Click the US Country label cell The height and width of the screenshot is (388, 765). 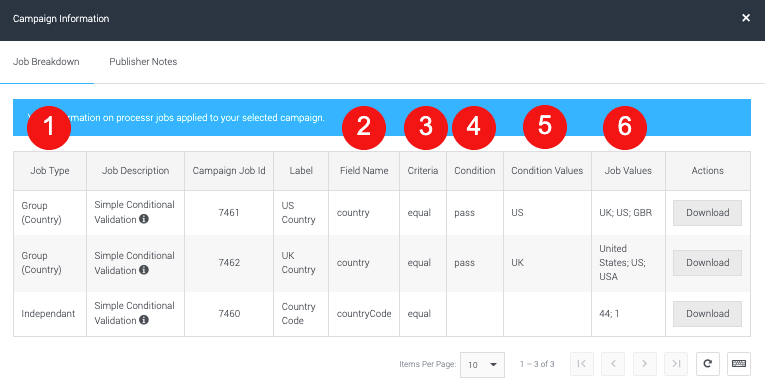[301, 213]
